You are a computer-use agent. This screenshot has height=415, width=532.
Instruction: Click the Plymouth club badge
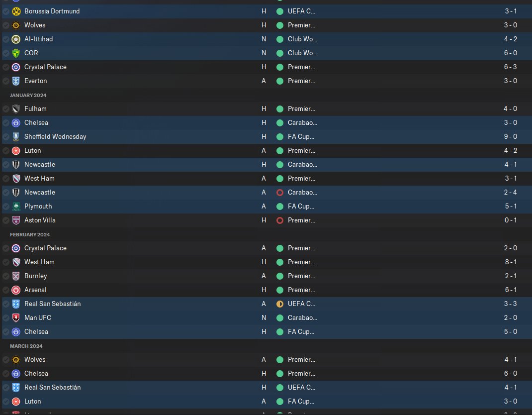16,206
